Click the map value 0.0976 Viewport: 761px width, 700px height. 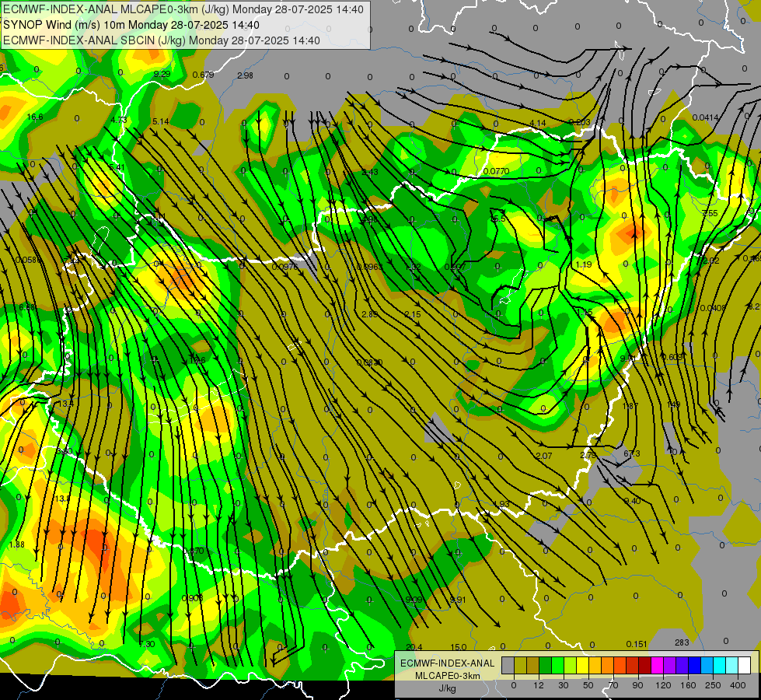pyautogui.click(x=285, y=266)
